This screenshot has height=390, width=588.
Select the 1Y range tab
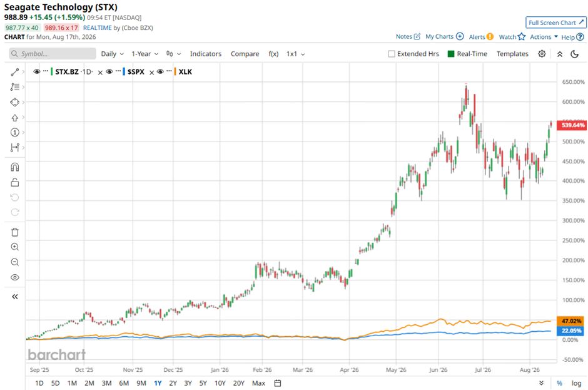click(x=158, y=383)
